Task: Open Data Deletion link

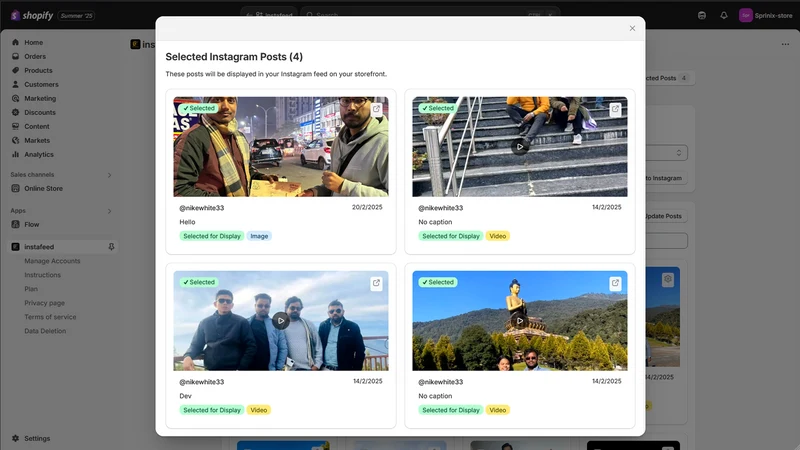Action: tap(45, 331)
